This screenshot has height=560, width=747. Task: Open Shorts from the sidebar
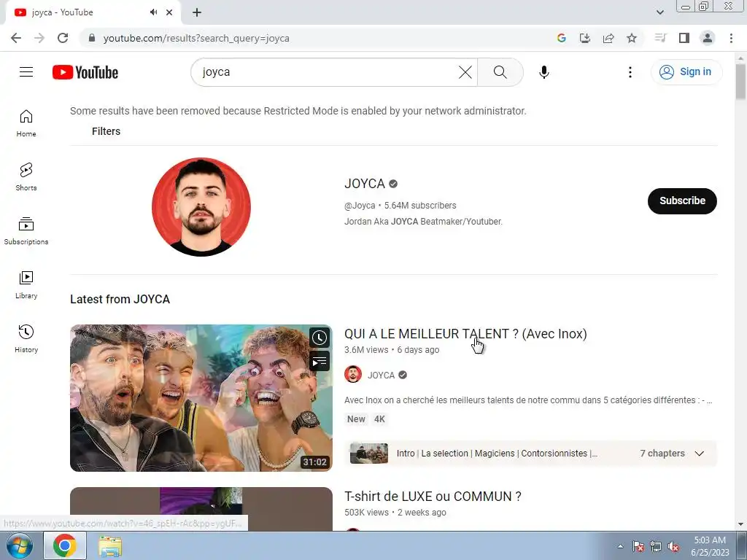coord(26,177)
